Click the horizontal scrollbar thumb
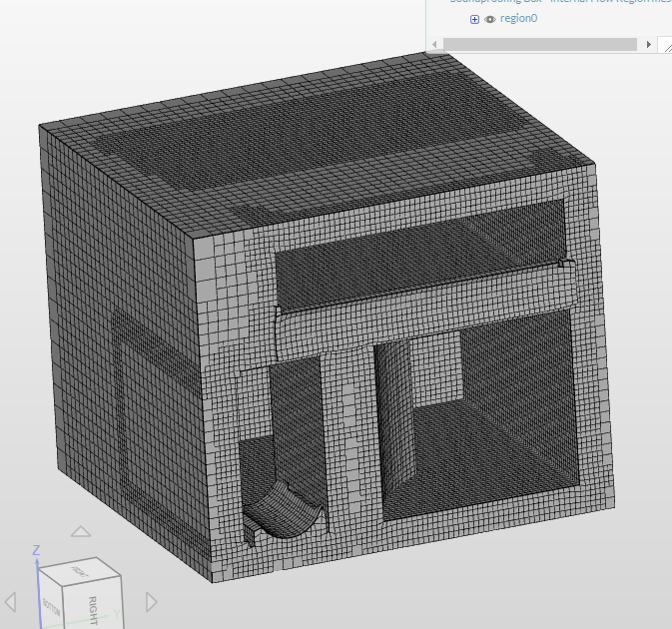Image resolution: width=672 pixels, height=629 pixels. [540, 44]
